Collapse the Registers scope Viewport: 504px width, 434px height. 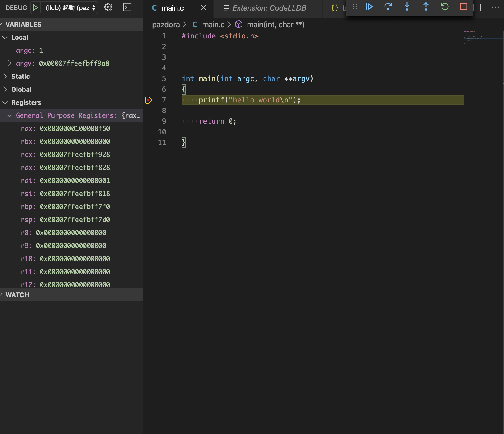[71, 102]
